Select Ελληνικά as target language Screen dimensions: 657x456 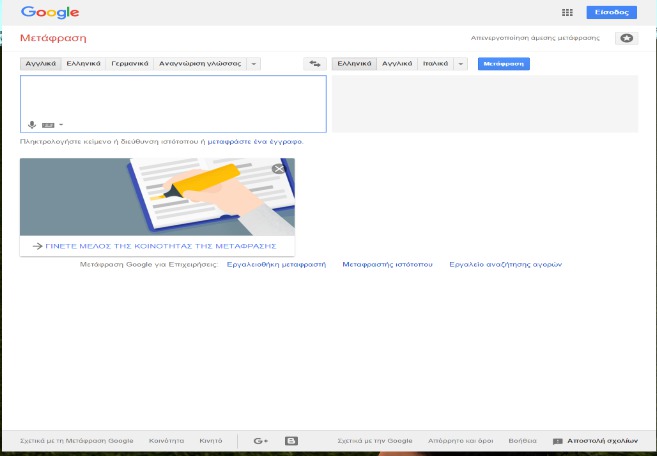click(354, 64)
